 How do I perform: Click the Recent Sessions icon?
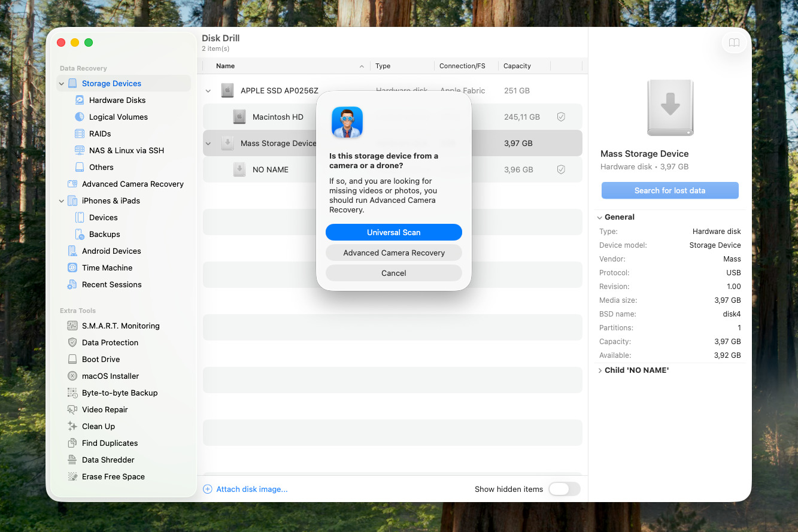pyautogui.click(x=72, y=284)
